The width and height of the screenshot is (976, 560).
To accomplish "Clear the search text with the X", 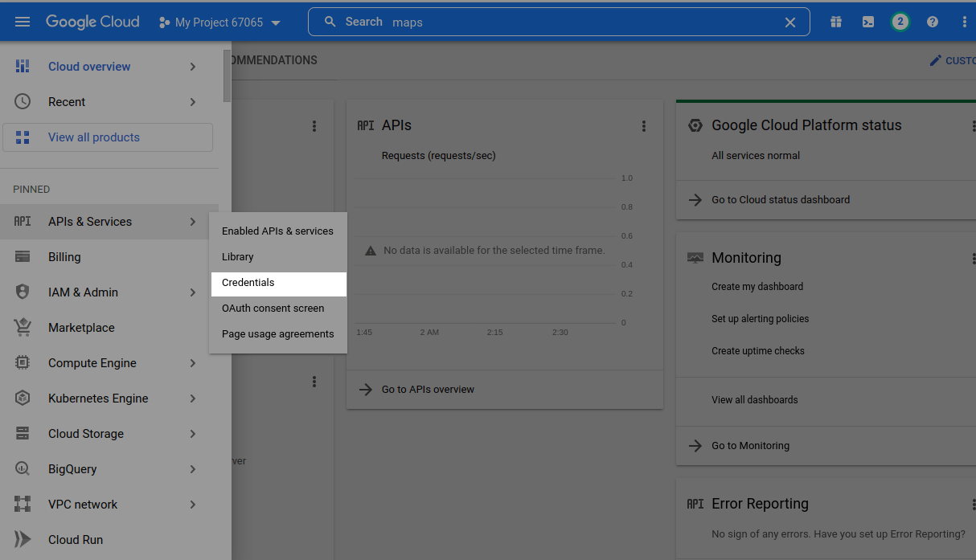I will (x=790, y=22).
